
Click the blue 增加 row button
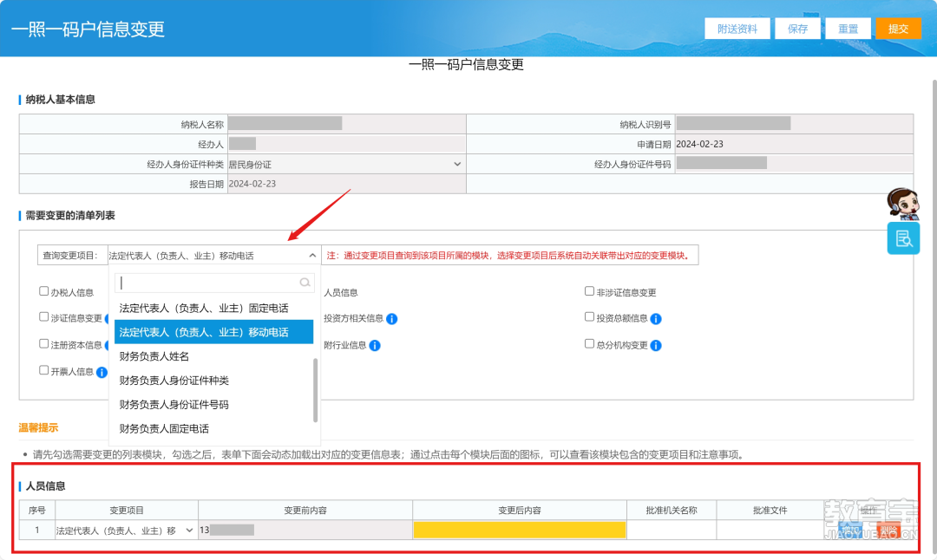pos(849,531)
